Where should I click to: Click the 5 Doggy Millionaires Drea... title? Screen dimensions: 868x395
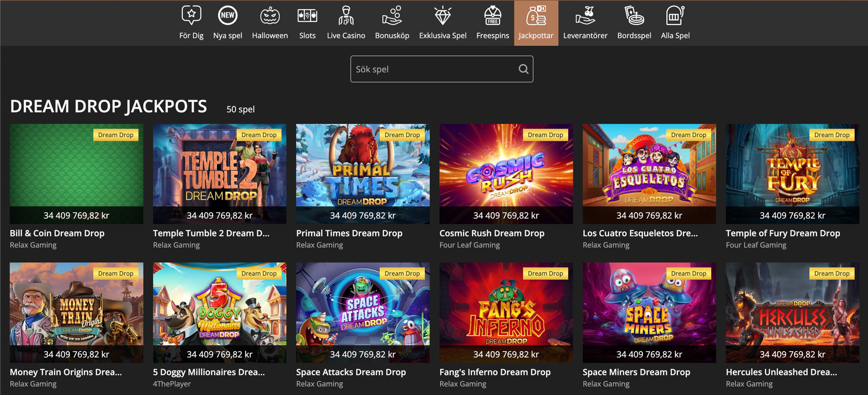coord(209,372)
